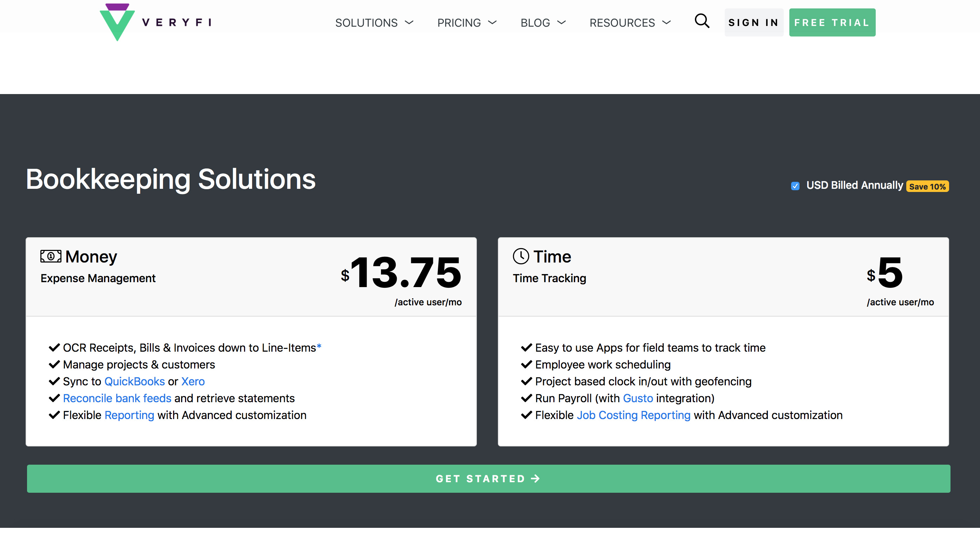This screenshot has width=980, height=551.
Task: Open Job Costing Reporting link
Action: click(633, 415)
